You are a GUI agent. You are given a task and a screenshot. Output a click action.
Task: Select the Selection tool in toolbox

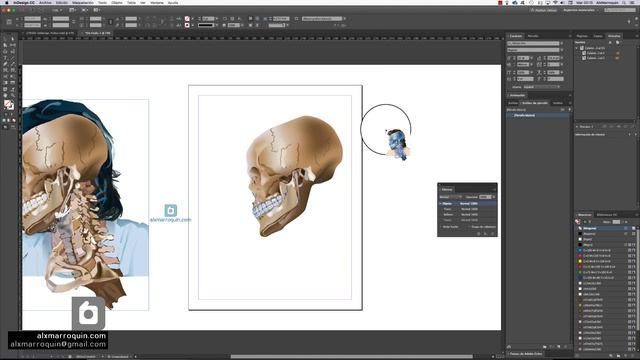pyautogui.click(x=5, y=39)
